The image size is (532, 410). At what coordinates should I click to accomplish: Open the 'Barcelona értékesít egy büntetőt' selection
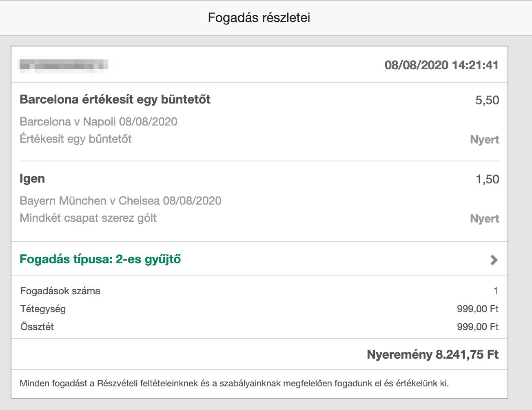[115, 100]
